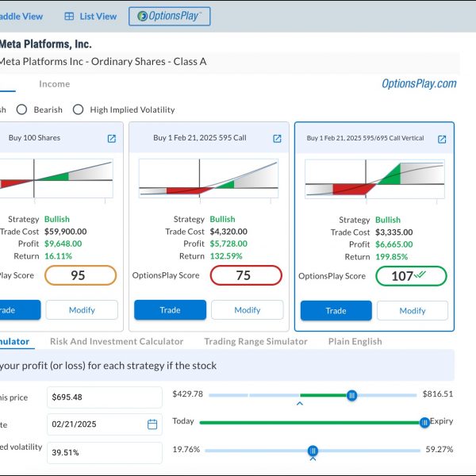Click the $4,320.00 trade cost value
The width and height of the screenshot is (476, 476).
coord(228,232)
